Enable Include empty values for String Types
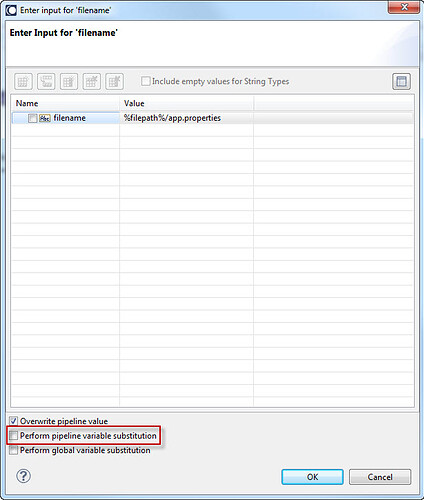 [146, 81]
